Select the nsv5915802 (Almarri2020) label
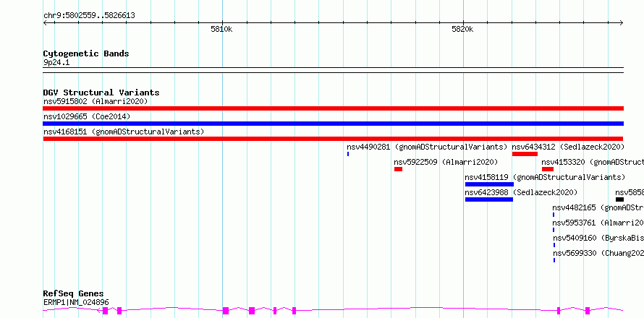 [x=96, y=101]
